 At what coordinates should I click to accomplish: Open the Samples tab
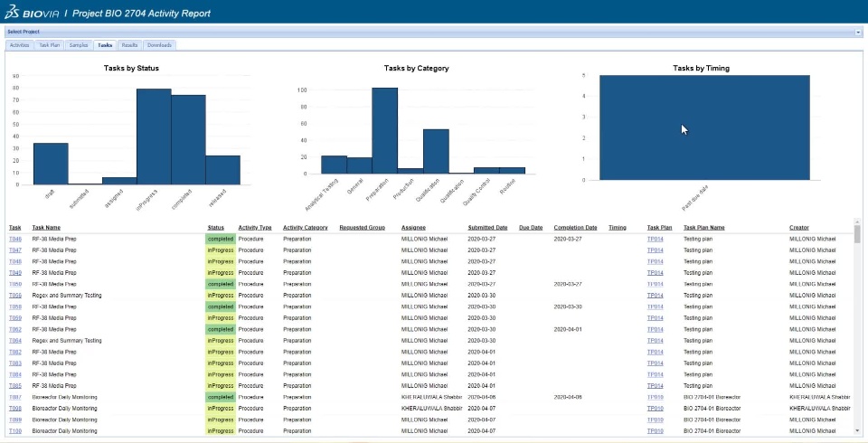pos(79,45)
